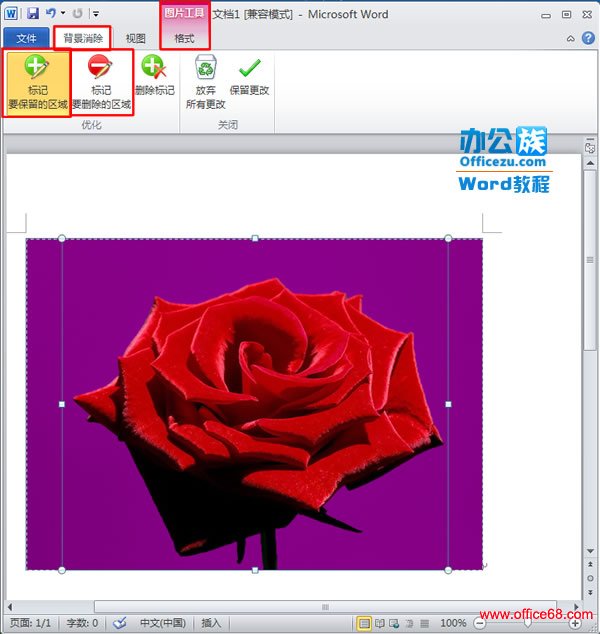
Task: Open the 文件 (File) tab
Action: tap(26, 38)
